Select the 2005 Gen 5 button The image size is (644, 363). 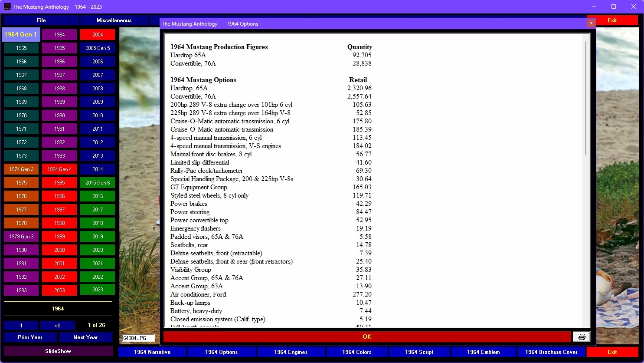[98, 48]
